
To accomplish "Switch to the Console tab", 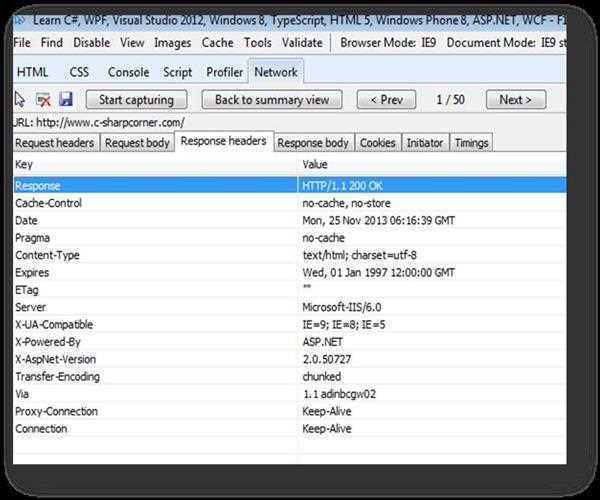I will [x=128, y=72].
